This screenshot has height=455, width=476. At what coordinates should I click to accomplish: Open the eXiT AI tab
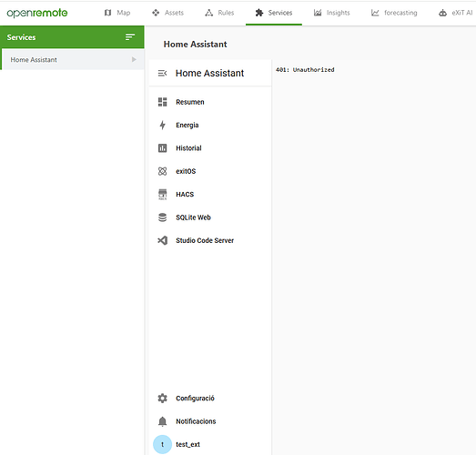pyautogui.click(x=455, y=13)
